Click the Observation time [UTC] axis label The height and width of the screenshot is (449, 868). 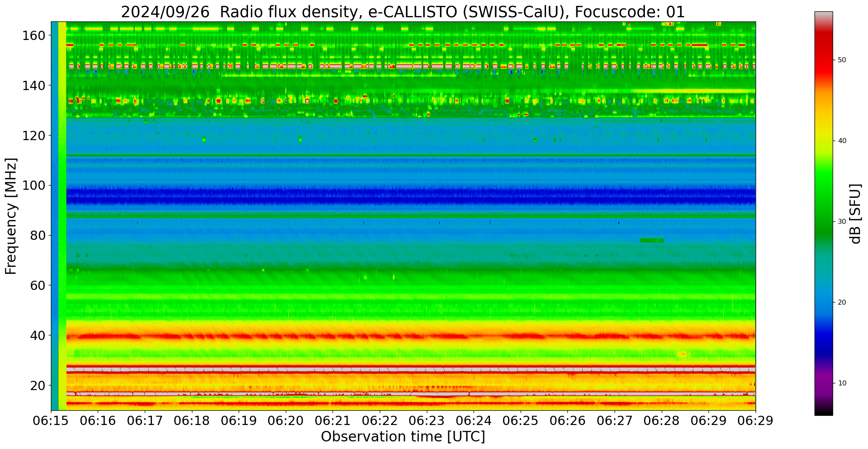tap(403, 437)
